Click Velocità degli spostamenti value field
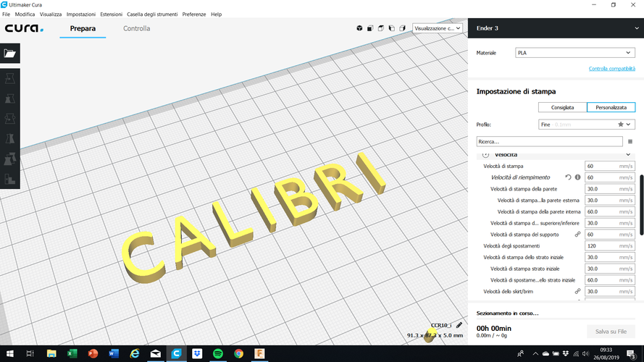Viewport: 644px width, 362px height. (609, 246)
